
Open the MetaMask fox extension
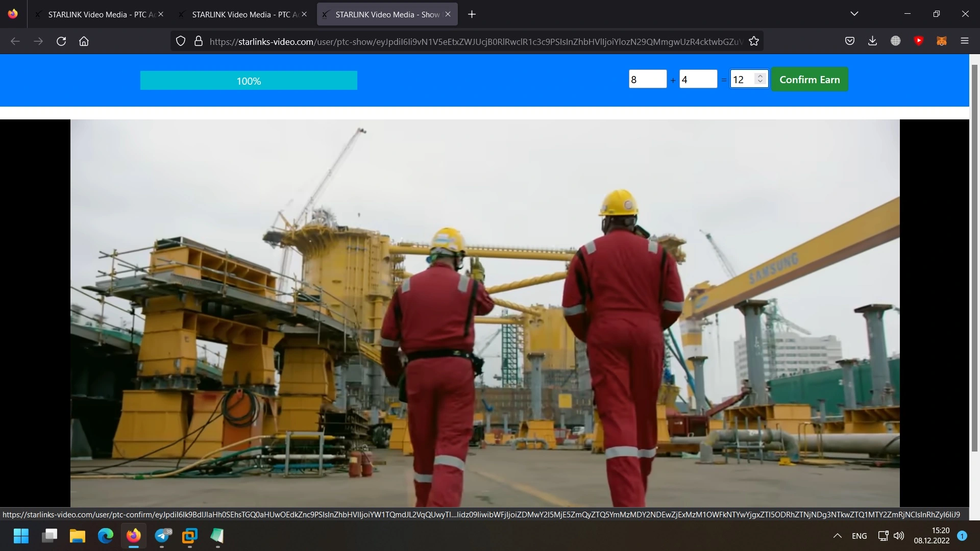(x=942, y=41)
